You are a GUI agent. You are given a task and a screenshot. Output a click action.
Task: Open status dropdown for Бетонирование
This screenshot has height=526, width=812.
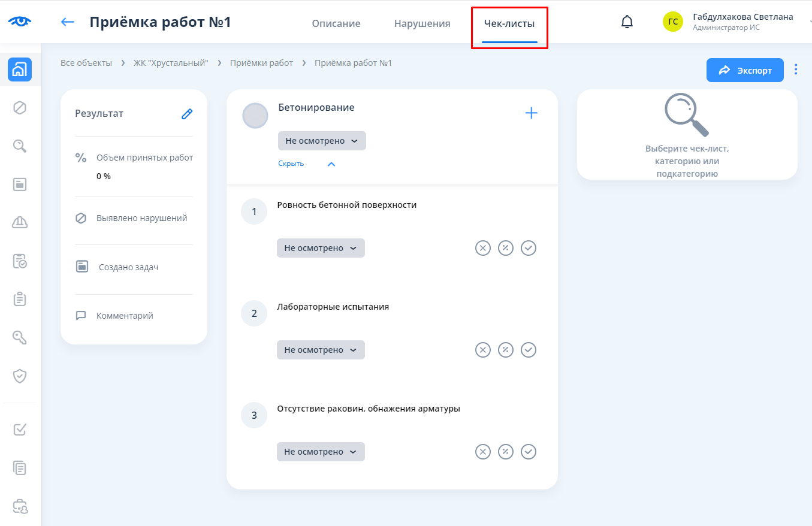pos(322,141)
